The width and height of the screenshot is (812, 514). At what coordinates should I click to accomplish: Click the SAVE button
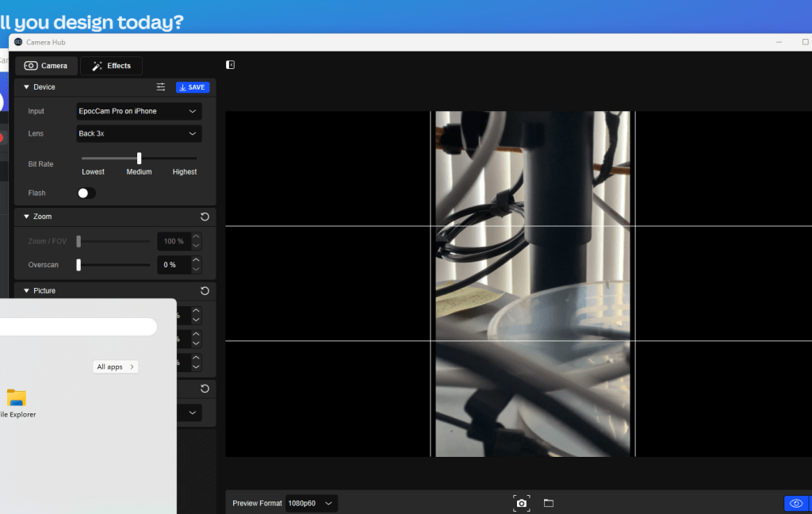[x=193, y=87]
